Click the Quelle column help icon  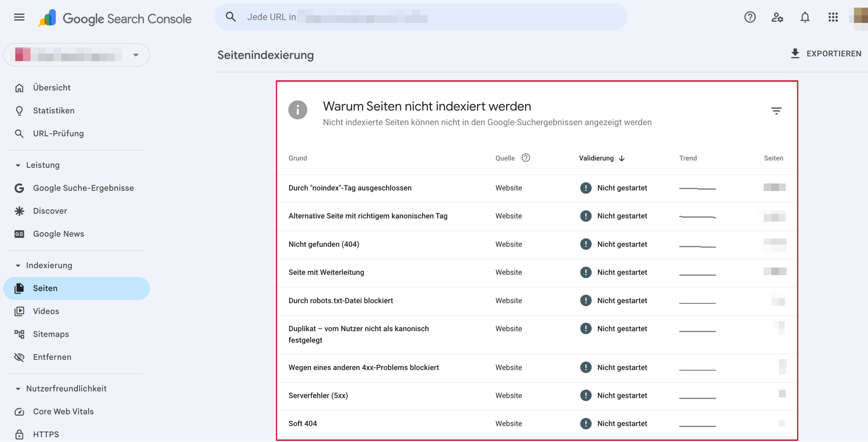click(526, 157)
